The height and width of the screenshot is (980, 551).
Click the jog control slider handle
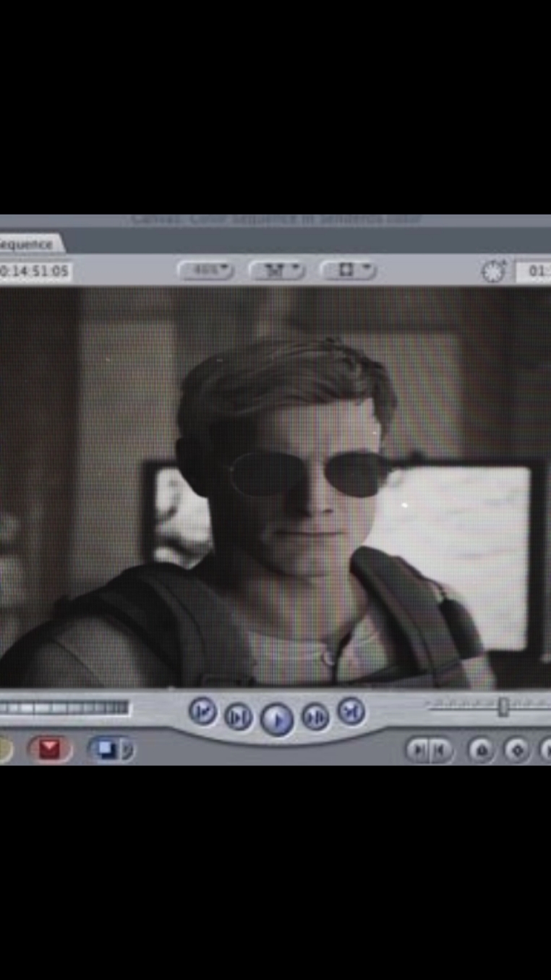pyautogui.click(x=503, y=706)
